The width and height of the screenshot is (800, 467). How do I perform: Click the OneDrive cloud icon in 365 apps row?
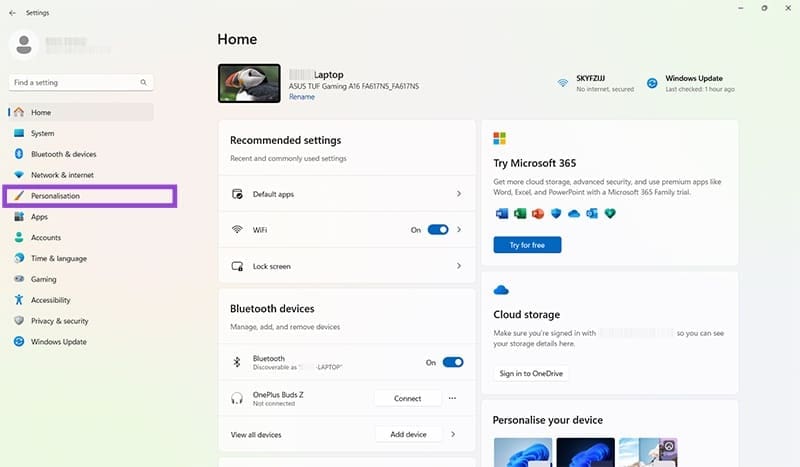click(x=574, y=213)
